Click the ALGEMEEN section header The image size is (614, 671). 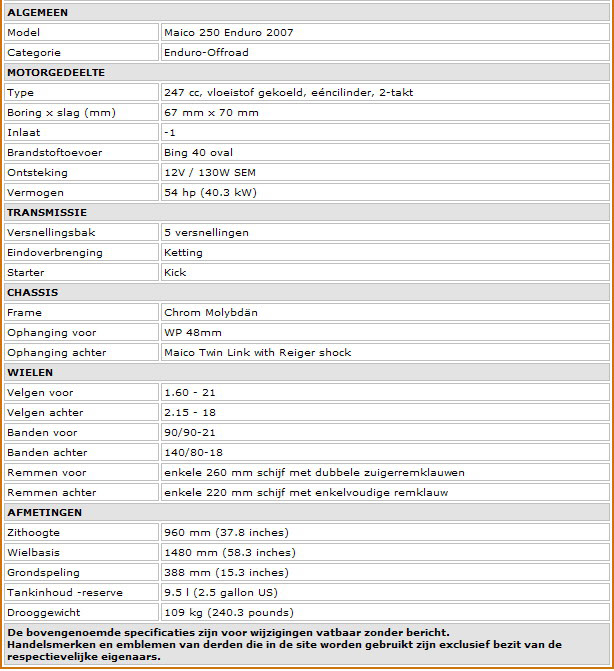click(x=307, y=12)
